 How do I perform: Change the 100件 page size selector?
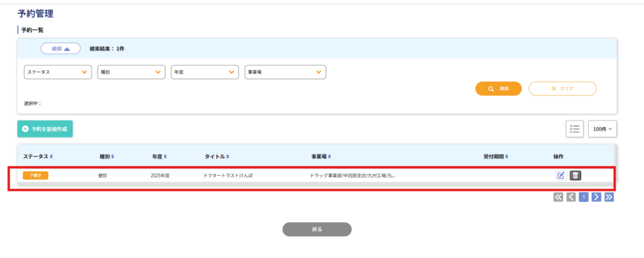coord(602,129)
